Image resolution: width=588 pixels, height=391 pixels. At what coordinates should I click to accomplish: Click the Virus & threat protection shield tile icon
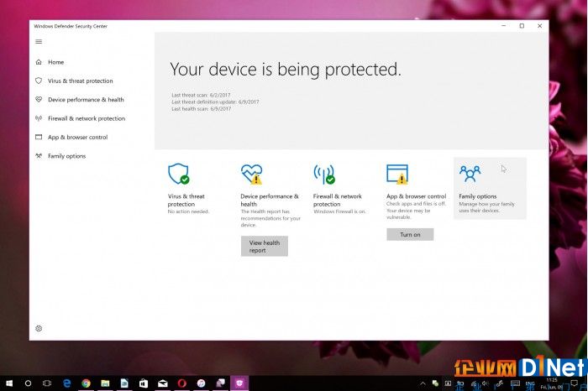(178, 174)
